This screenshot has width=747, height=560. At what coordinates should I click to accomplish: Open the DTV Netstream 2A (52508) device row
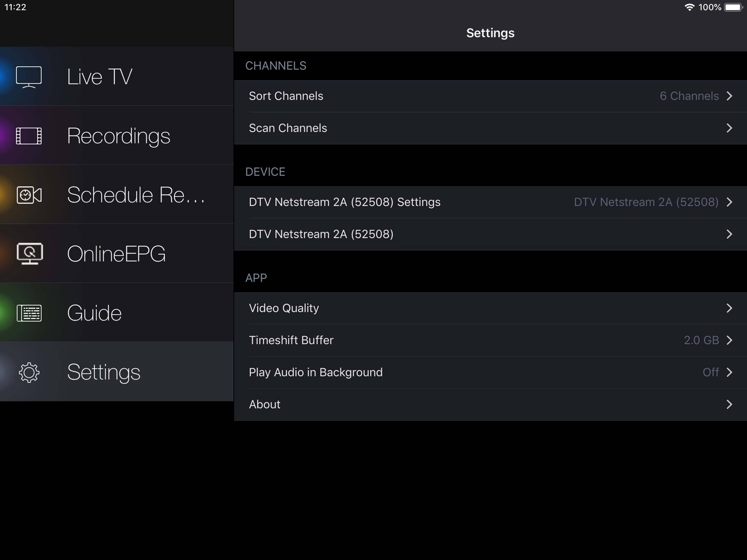(x=490, y=234)
